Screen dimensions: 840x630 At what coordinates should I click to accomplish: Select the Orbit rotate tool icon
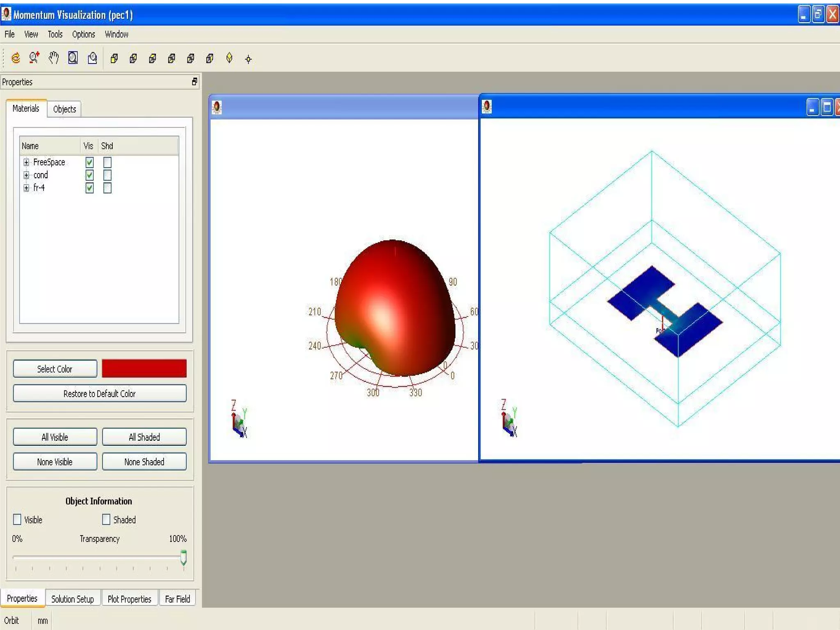point(16,58)
